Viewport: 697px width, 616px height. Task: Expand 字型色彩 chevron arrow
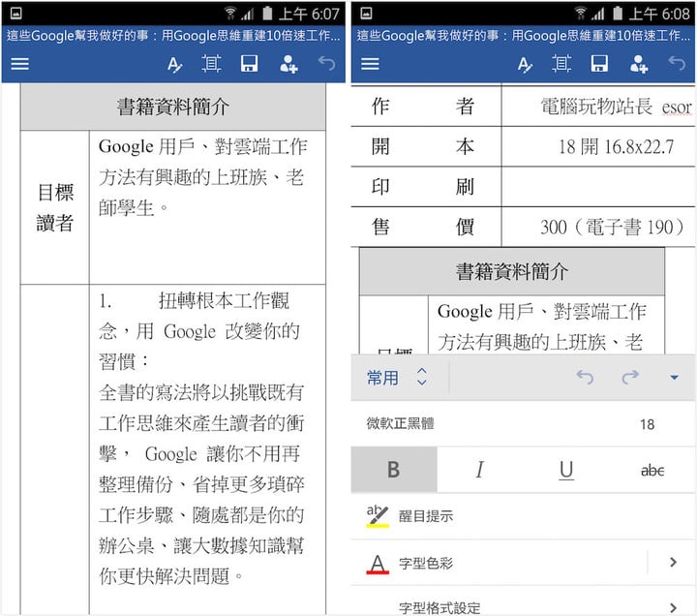click(673, 563)
